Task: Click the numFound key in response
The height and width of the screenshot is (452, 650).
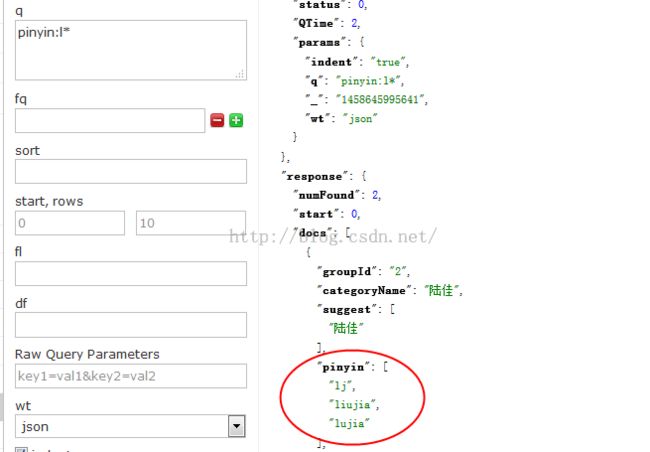Action: click(x=326, y=195)
